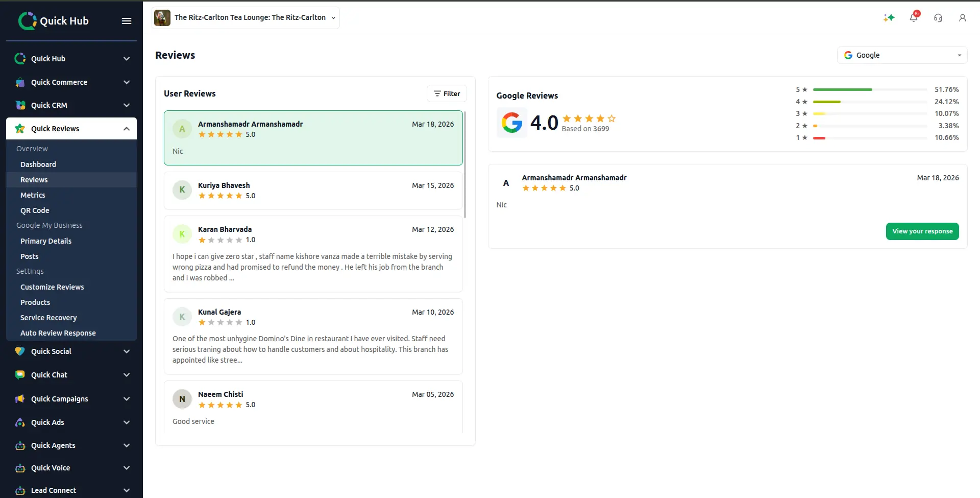The height and width of the screenshot is (498, 980).
Task: Expand the Quick Commerce section chevron
Action: pos(127,82)
